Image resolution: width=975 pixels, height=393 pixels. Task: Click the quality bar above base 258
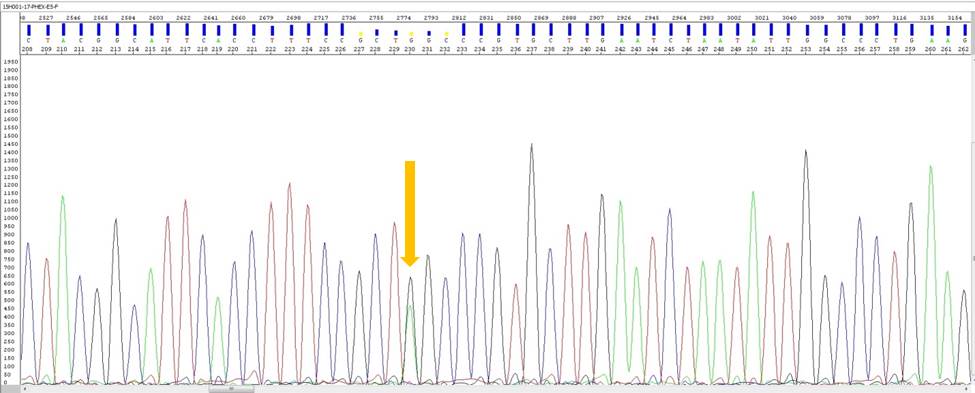pos(895,30)
